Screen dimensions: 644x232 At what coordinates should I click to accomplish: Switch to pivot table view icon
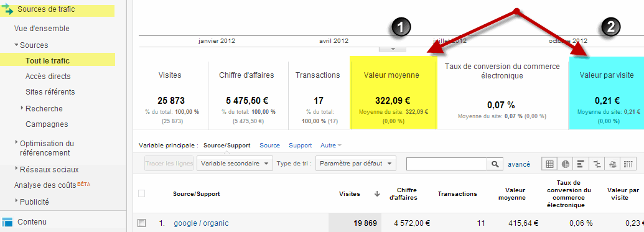point(628,164)
